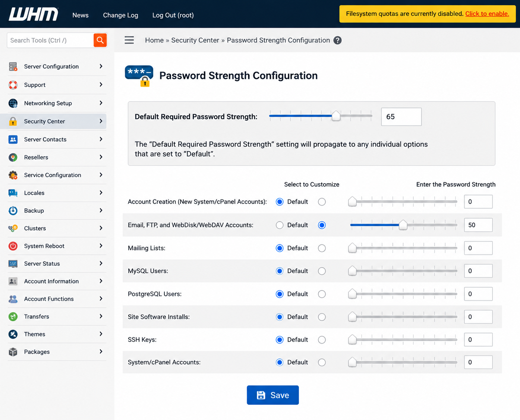Click the Packages box icon
520x420 pixels.
13,351
